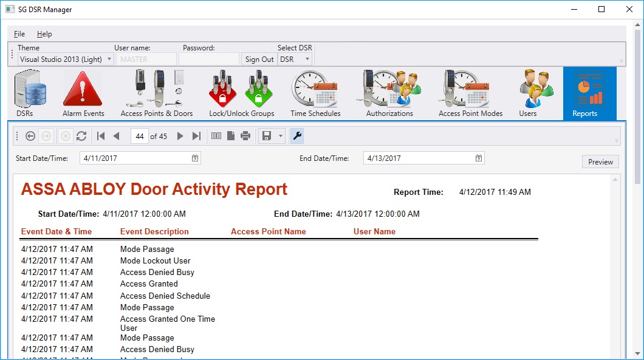Open the File menu
This screenshot has width=644, height=360.
19,34
